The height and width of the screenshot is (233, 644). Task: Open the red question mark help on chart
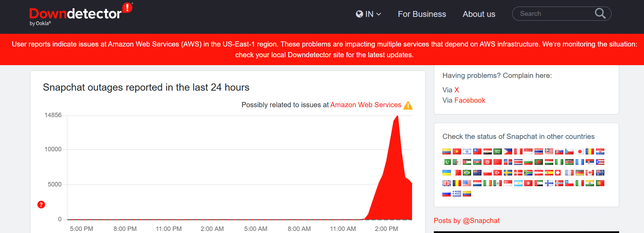pyautogui.click(x=41, y=204)
